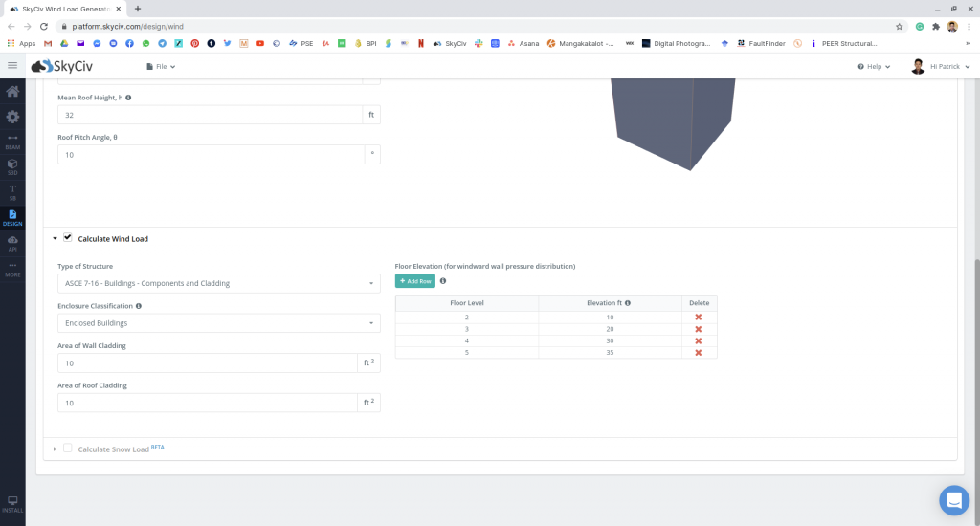Open the Hi Patrick account menu
Viewport: 980px width, 526px height.
click(942, 67)
